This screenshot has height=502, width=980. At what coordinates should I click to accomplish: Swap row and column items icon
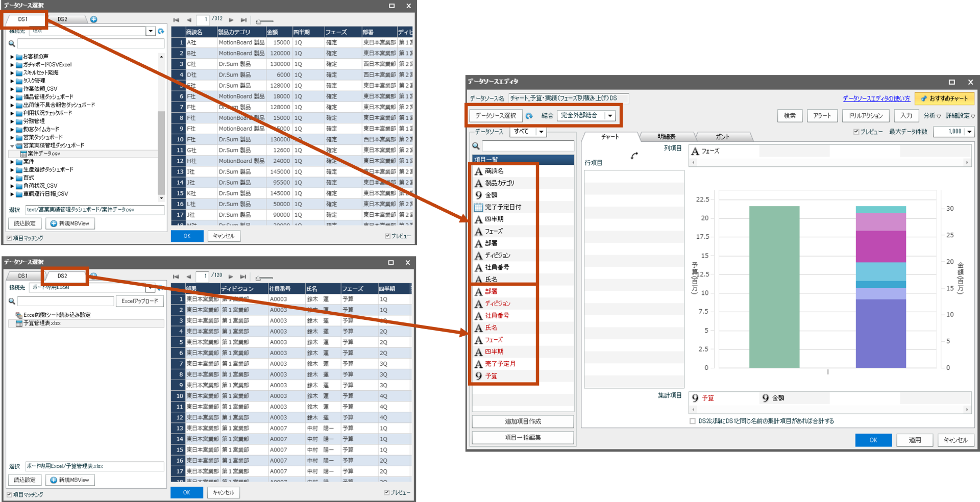tap(634, 156)
